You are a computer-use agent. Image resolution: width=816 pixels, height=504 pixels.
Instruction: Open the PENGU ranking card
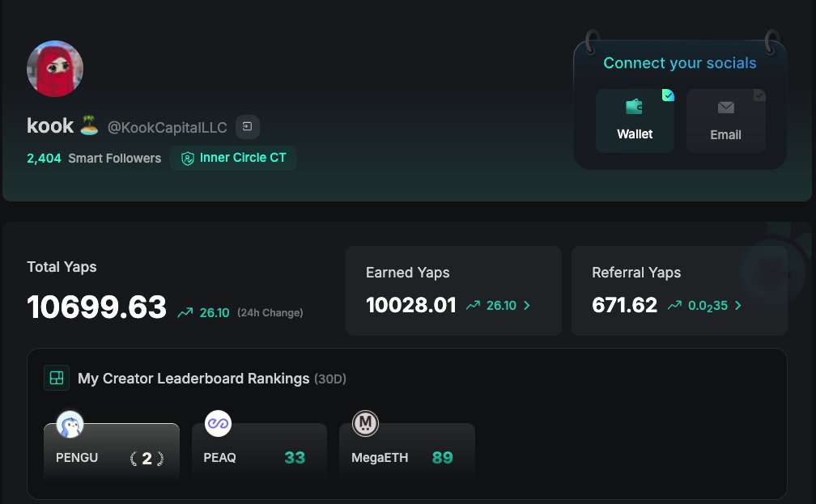[112, 451]
